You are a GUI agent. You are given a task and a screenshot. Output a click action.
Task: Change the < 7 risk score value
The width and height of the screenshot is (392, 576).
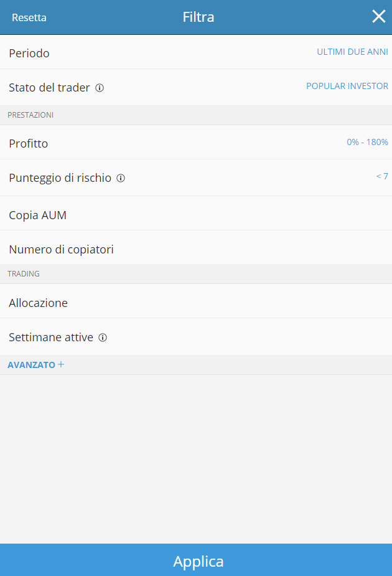pos(382,176)
